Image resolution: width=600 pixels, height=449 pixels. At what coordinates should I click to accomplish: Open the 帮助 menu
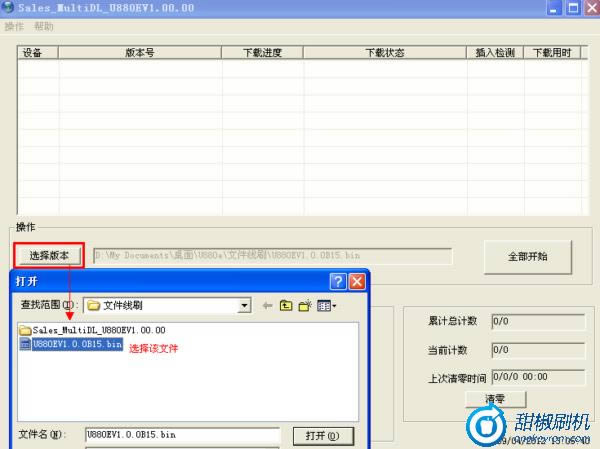(44, 26)
